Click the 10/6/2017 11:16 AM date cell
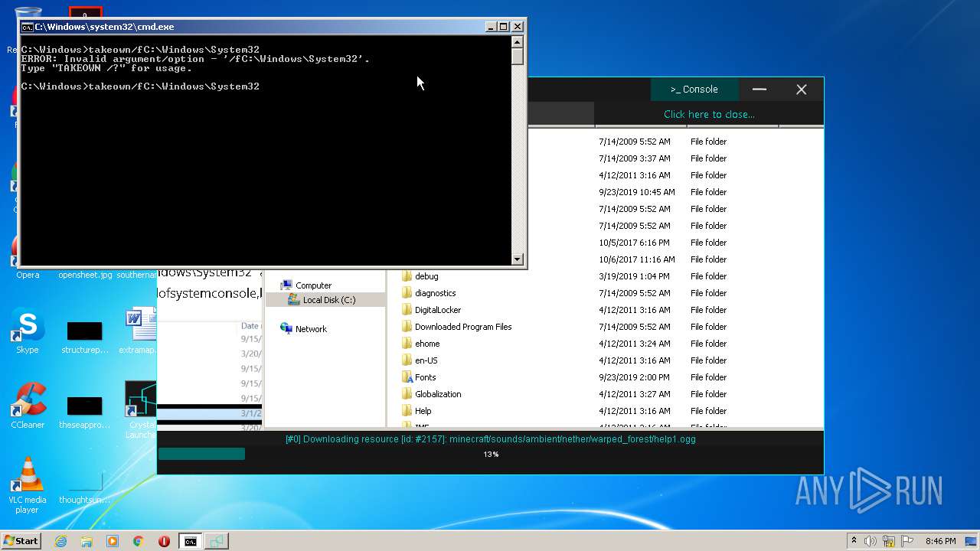This screenshot has width=980, height=551. coord(636,259)
